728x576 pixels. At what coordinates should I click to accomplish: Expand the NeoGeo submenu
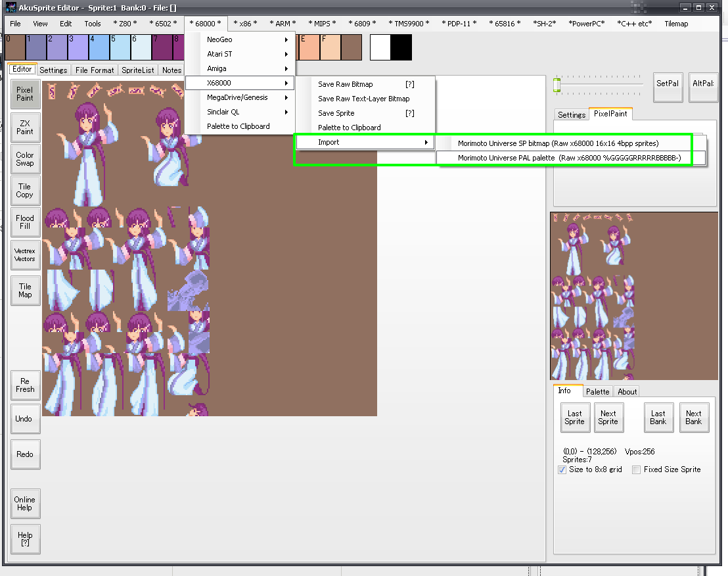click(x=240, y=39)
